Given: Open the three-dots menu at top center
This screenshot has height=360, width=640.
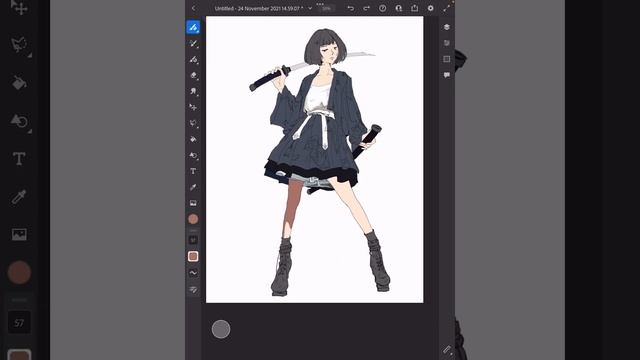Looking at the screenshot, I should click(x=320, y=4).
